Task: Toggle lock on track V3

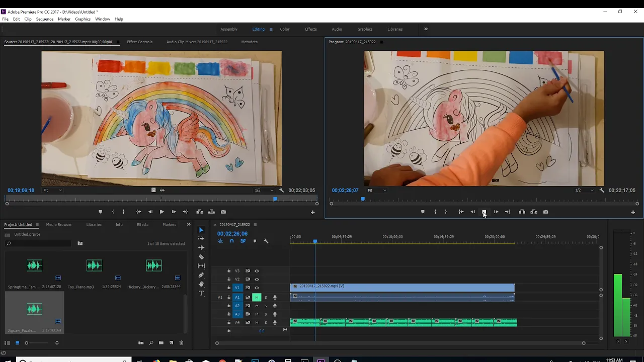Action: pos(229,271)
